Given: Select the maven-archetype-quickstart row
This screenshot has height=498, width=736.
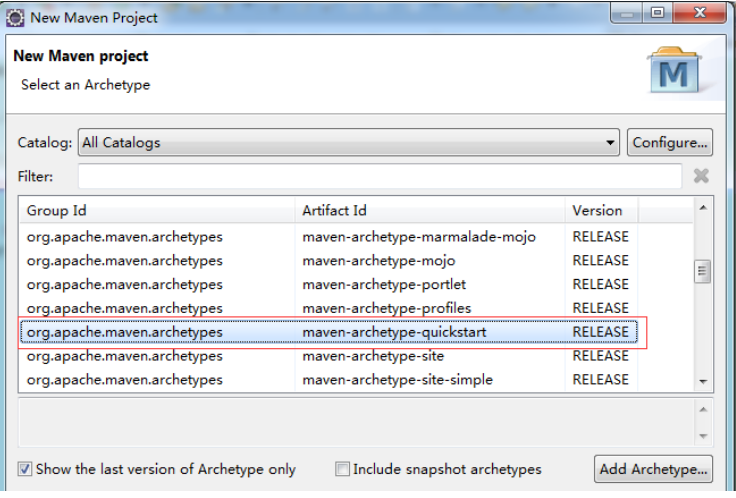Looking at the screenshot, I should 329,332.
